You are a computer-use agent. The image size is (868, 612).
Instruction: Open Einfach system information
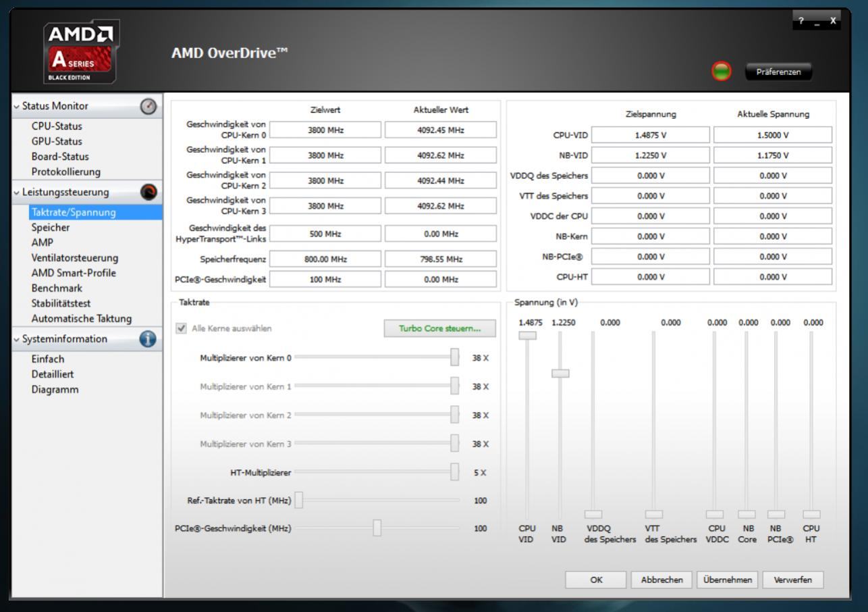(48, 359)
